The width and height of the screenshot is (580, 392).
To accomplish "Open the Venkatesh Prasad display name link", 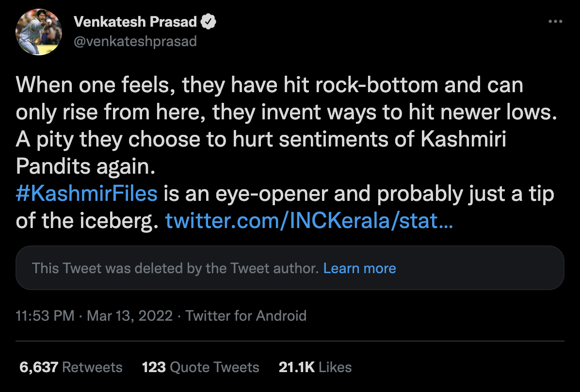I will (135, 22).
